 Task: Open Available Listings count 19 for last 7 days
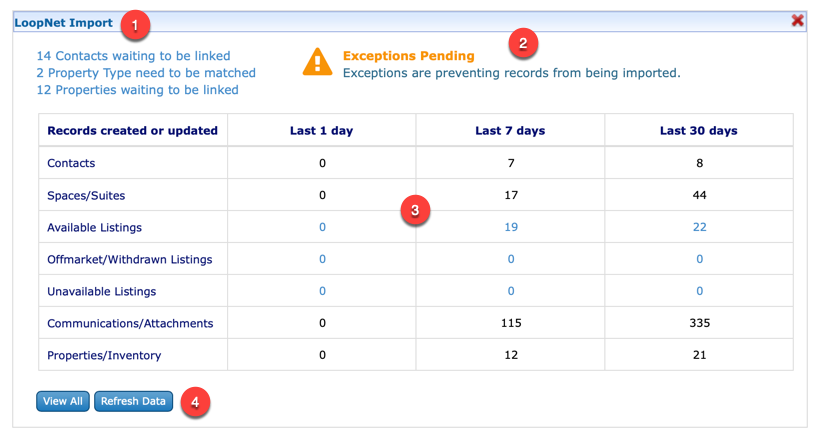click(511, 227)
